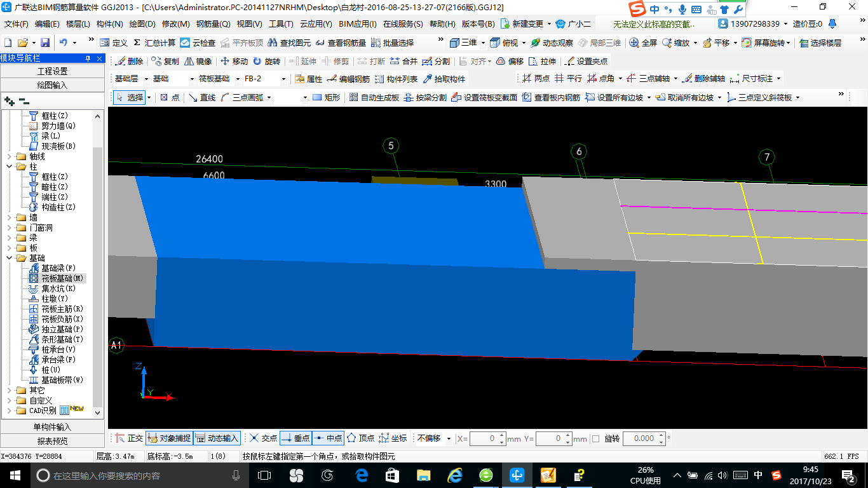Open 查看钢筋量 rebar quantity view
Image resolution: width=868 pixels, height=488 pixels.
pyautogui.click(x=341, y=43)
